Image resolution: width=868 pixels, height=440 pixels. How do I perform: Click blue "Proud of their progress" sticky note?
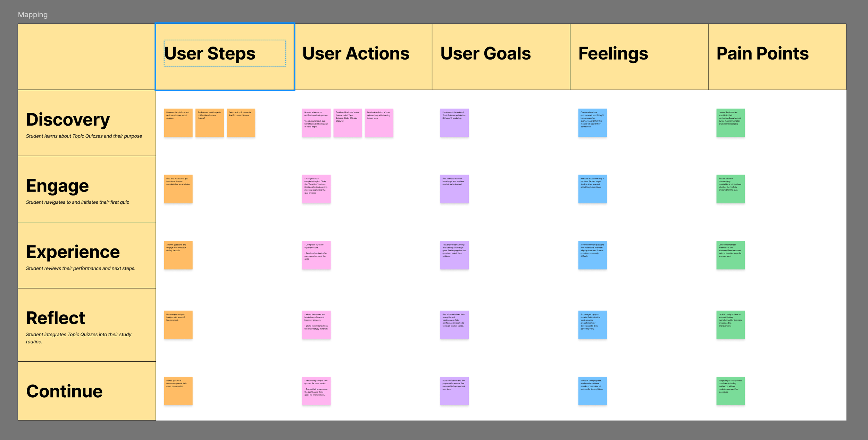tap(593, 391)
